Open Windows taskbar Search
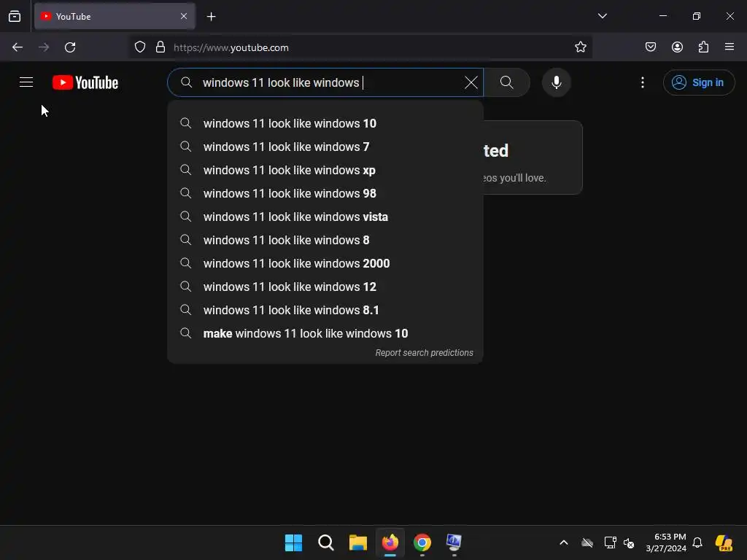Viewport: 747px width, 560px height. click(326, 542)
